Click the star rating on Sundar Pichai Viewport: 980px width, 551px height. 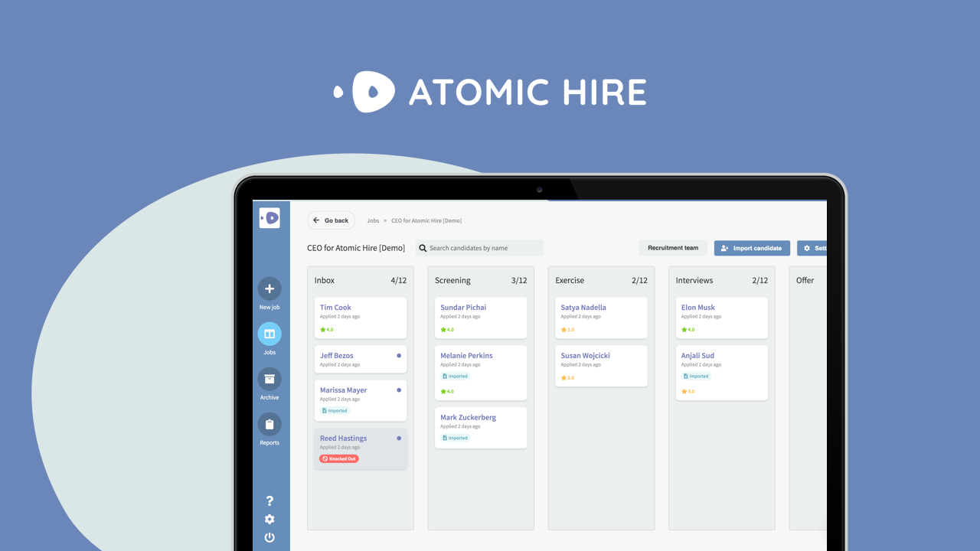pos(447,330)
